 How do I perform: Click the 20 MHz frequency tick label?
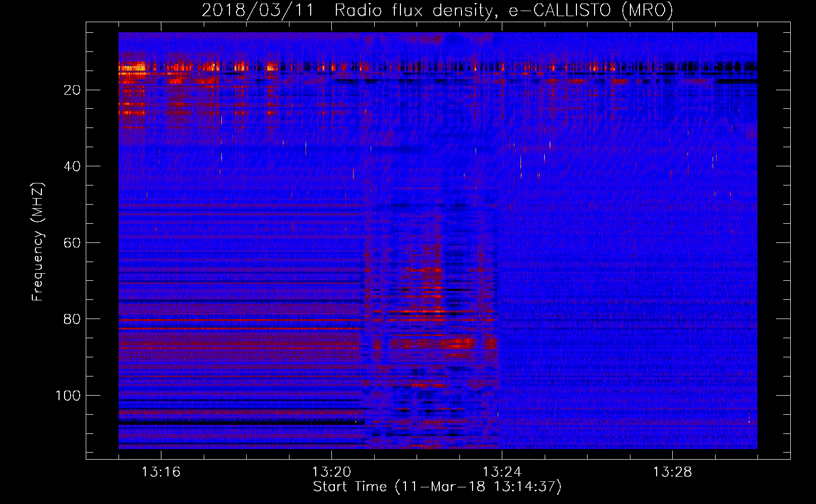click(x=72, y=90)
